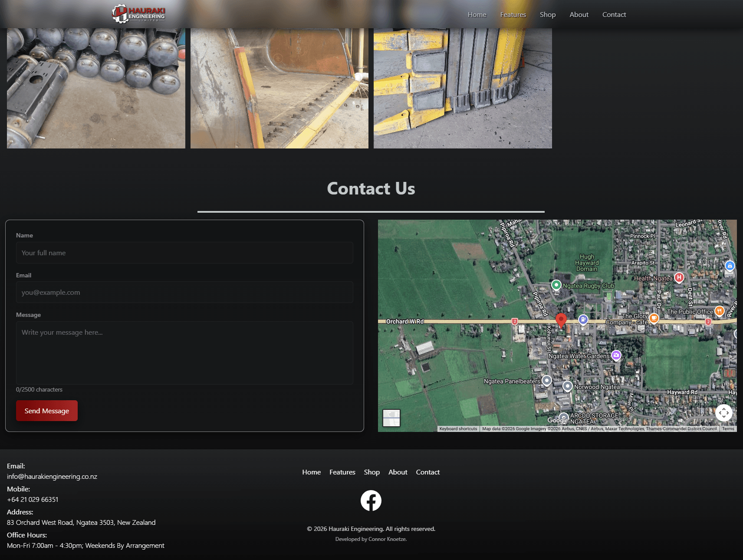Open Home in the top navigation
Image resolution: width=743 pixels, height=560 pixels.
[x=477, y=15]
